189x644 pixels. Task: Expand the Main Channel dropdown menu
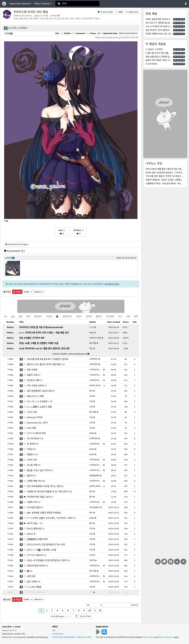pyautogui.click(x=43, y=4)
